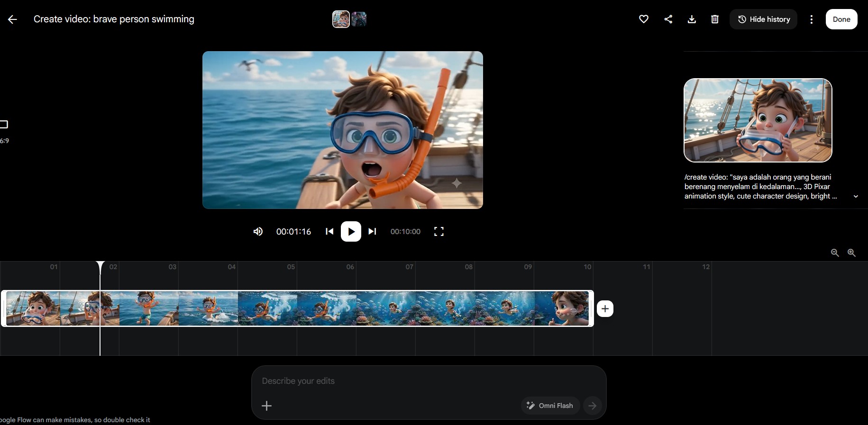868x425 pixels.
Task: Open the history thumbnail of boy holding goggles
Action: pyautogui.click(x=758, y=120)
